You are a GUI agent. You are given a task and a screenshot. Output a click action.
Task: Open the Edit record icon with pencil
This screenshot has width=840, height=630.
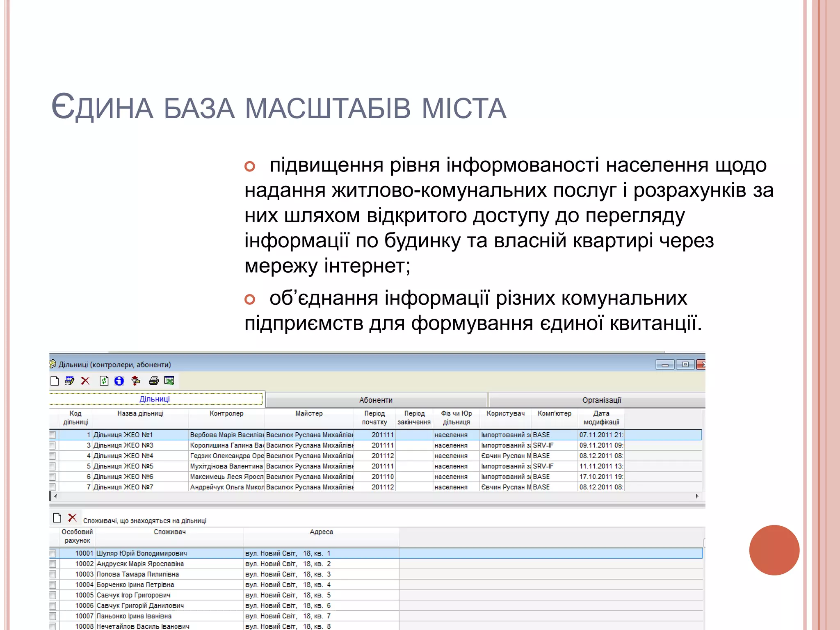[x=70, y=381]
